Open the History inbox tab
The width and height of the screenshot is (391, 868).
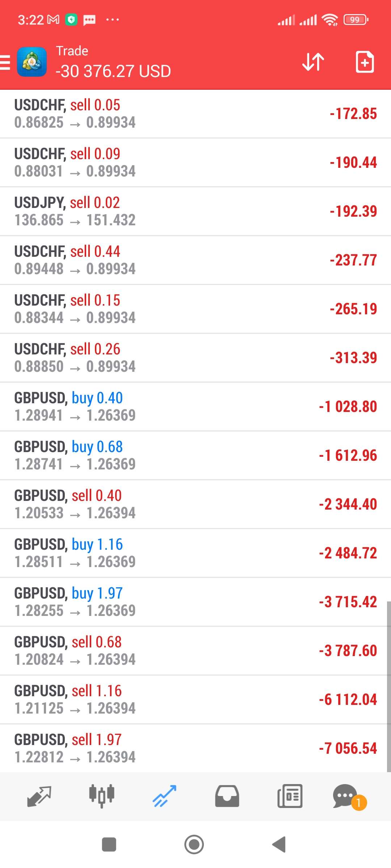pyautogui.click(x=227, y=796)
